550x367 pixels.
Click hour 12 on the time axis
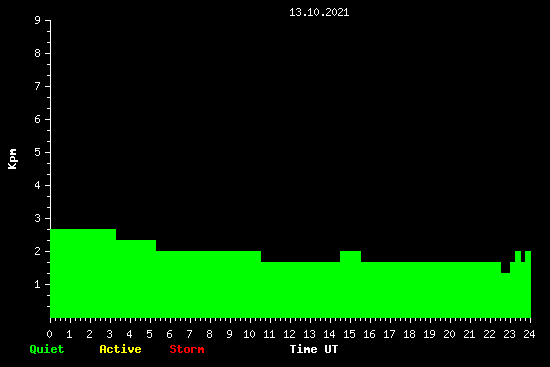pos(289,334)
